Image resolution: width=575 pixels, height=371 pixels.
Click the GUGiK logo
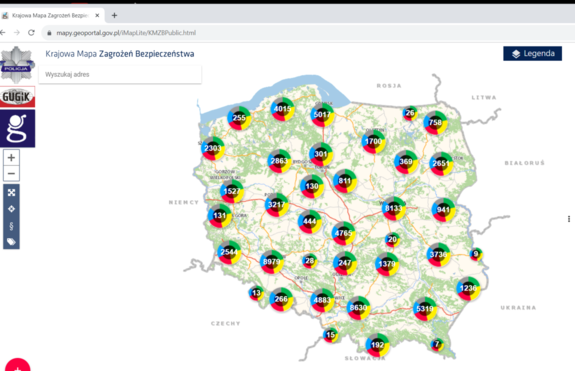[17, 97]
